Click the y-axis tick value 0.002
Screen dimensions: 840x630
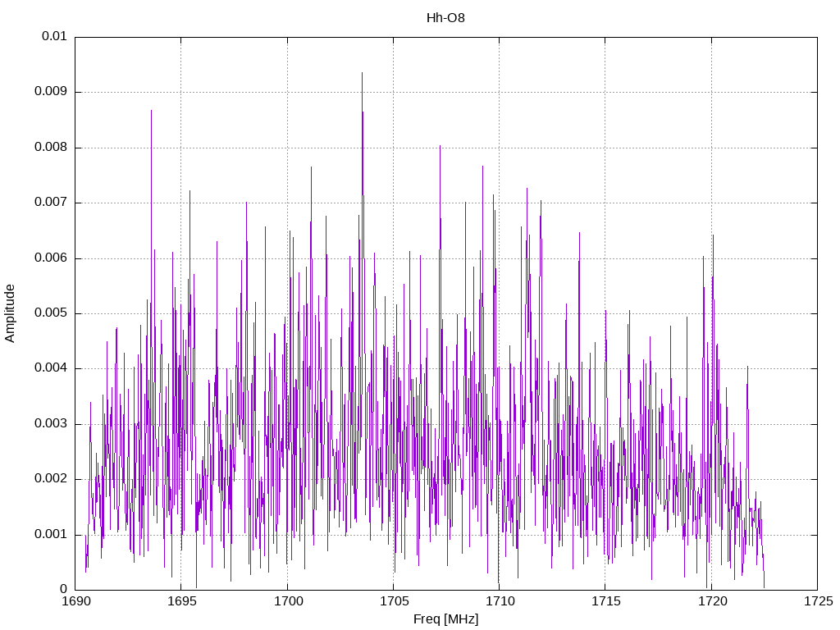[51, 479]
